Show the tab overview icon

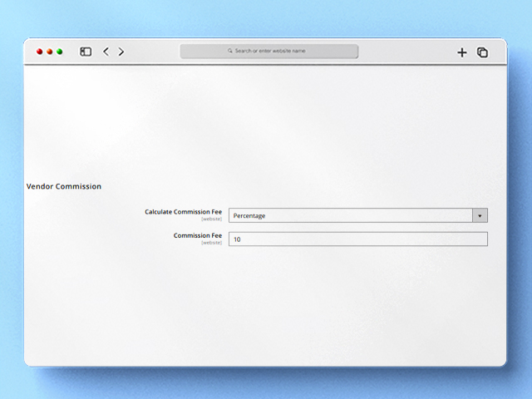tap(482, 52)
